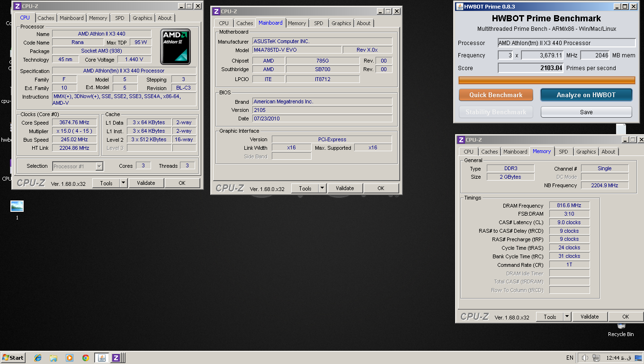Select Memory tab in Mainboard window

(297, 23)
